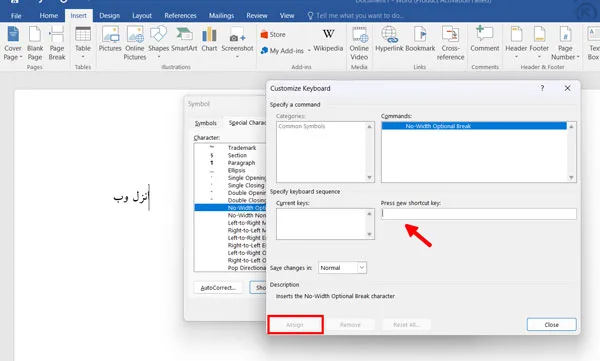Insert a Blank Page
The height and width of the screenshot is (361, 600).
click(x=35, y=43)
